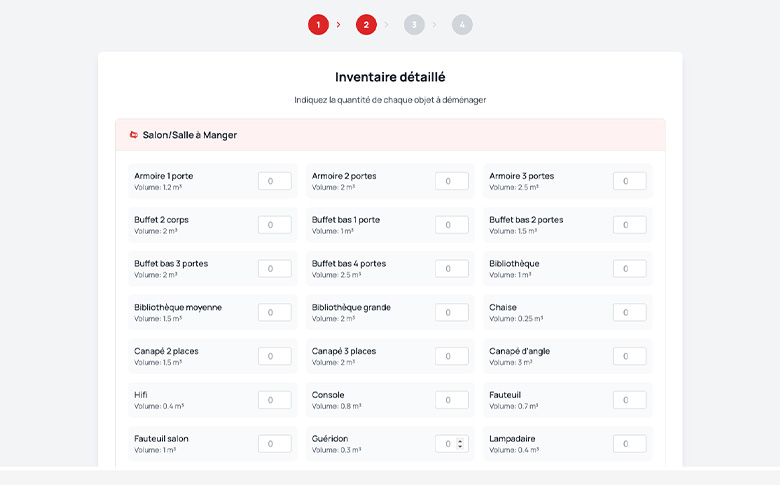Click the chevron between steps 1 and 2
780x485 pixels.
[339, 25]
